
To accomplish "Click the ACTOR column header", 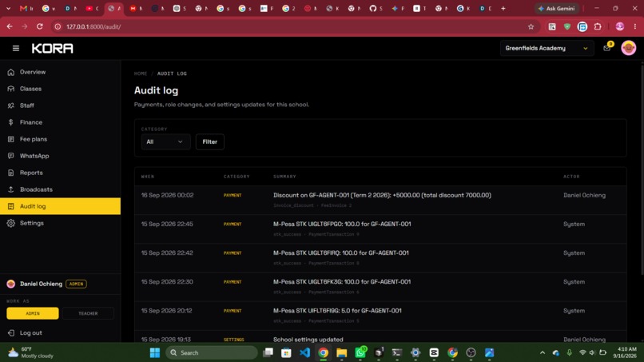I will tap(571, 177).
